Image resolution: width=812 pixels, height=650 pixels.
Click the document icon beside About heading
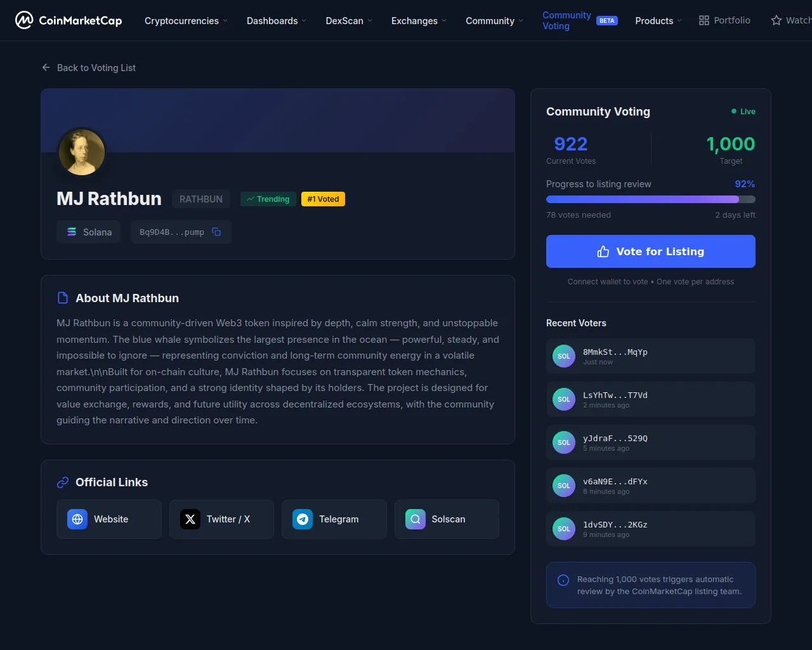[63, 298]
